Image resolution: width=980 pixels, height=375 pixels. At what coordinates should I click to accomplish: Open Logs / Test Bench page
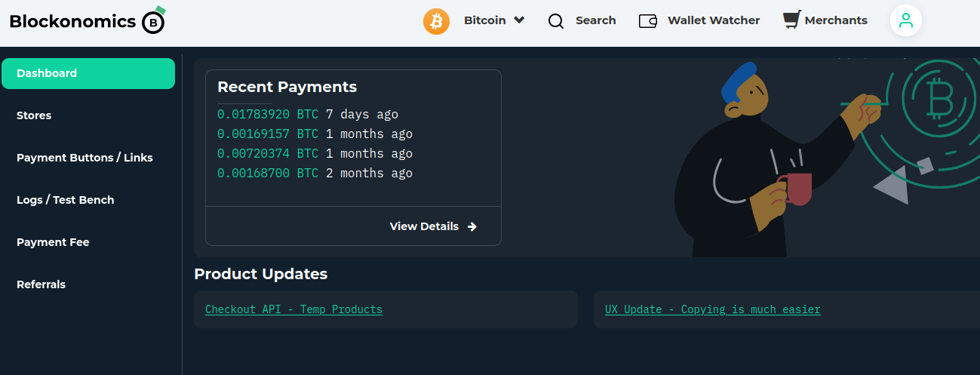coord(66,200)
